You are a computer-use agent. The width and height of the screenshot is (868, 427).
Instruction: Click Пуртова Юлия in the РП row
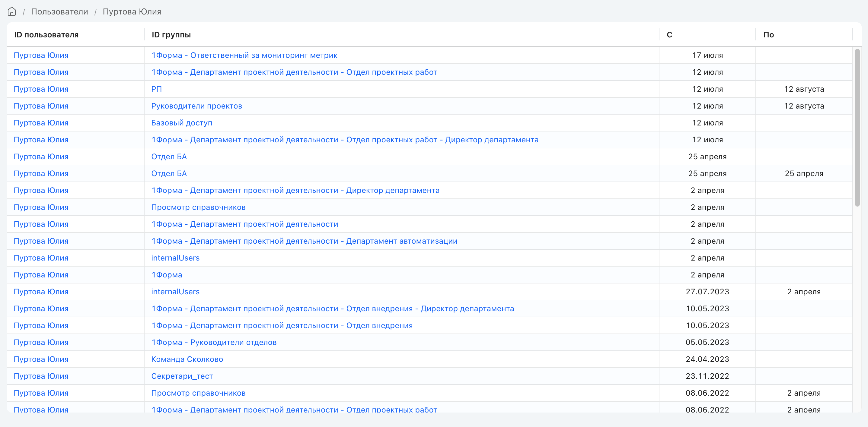41,89
